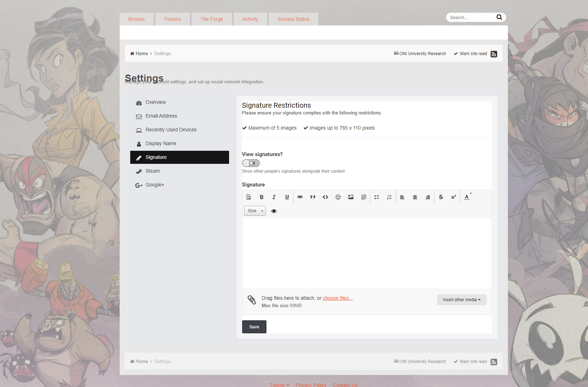Screen dimensions: 588x387
Task: Click Mark site read in top bar
Action: (470, 54)
